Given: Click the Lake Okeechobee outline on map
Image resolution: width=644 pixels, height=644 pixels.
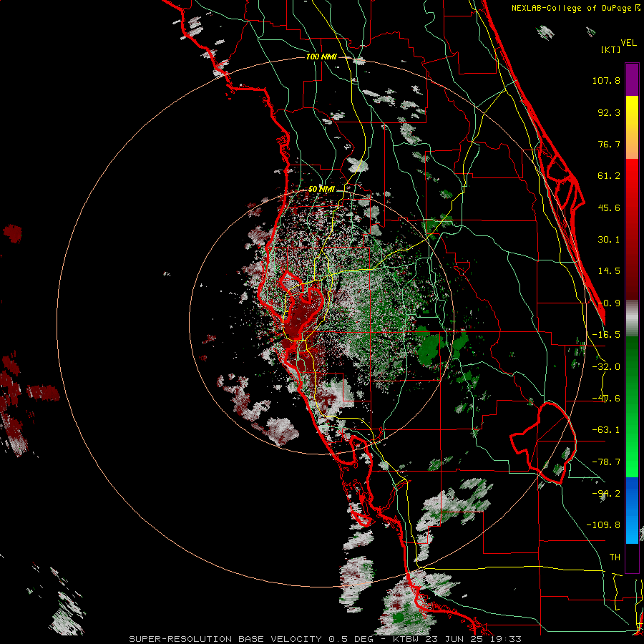Looking at the screenshot, I should pos(543,442).
